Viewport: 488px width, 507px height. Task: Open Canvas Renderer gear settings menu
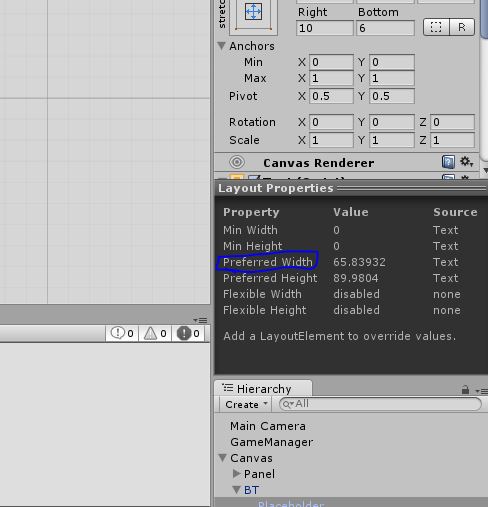[x=466, y=162]
